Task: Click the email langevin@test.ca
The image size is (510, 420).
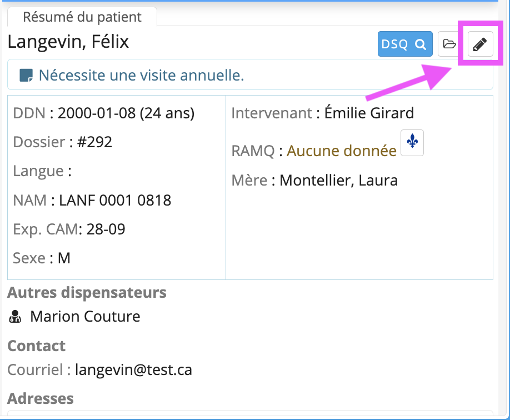Action: click(133, 369)
